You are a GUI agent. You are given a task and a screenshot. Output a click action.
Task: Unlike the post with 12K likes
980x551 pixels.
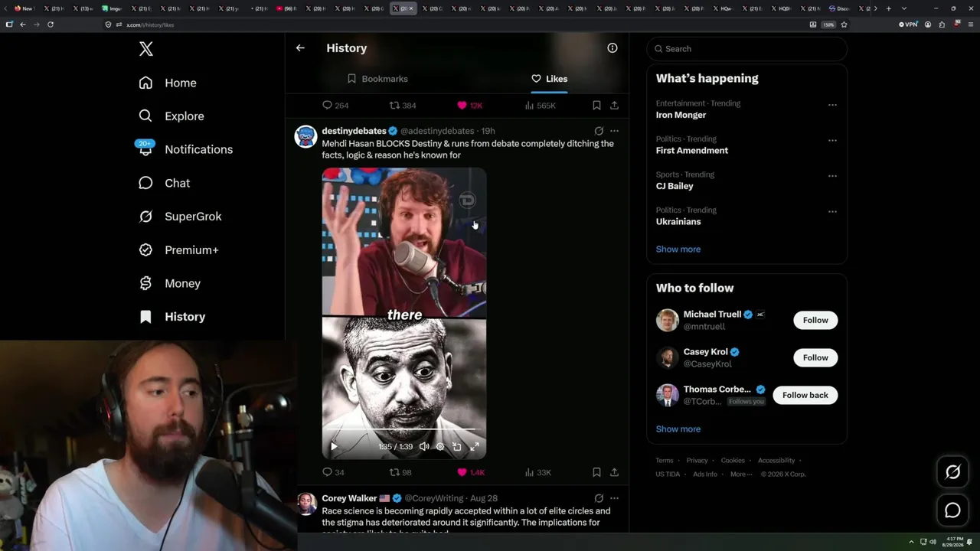469,106
